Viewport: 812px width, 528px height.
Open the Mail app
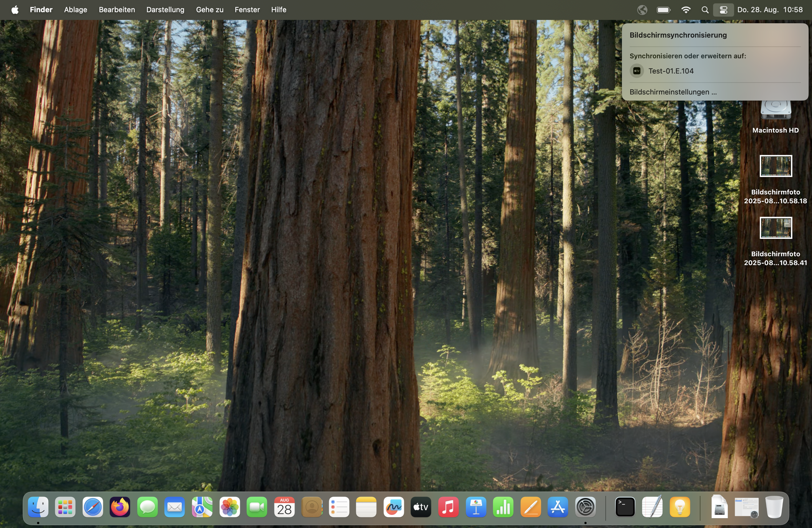pyautogui.click(x=175, y=507)
